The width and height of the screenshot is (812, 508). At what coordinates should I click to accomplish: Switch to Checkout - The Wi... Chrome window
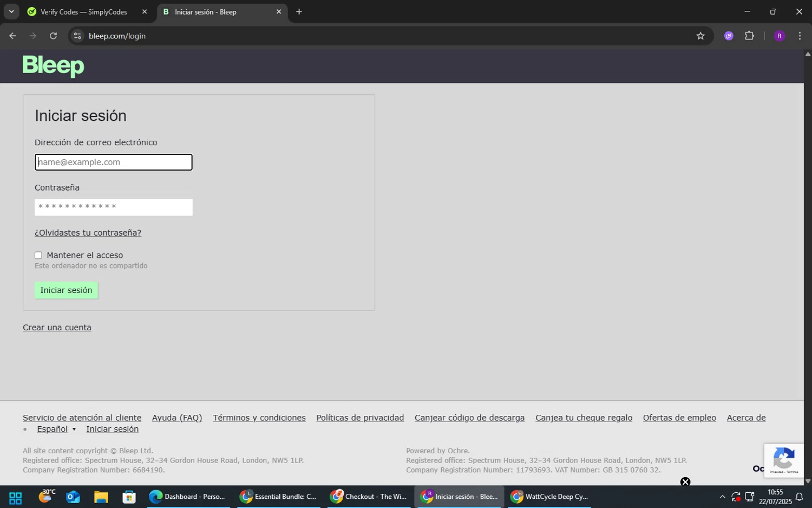click(369, 497)
